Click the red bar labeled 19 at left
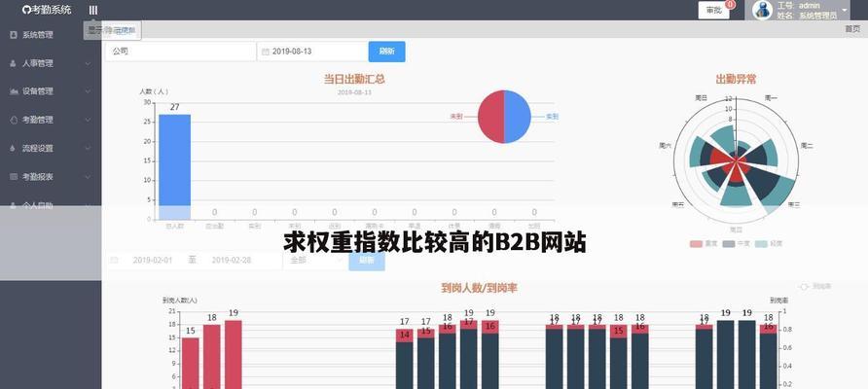 (x=233, y=354)
